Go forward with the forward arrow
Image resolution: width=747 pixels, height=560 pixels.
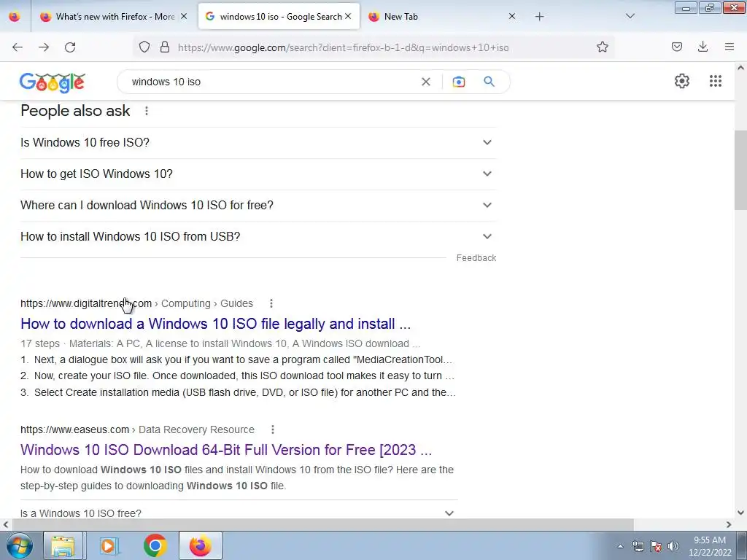point(44,47)
